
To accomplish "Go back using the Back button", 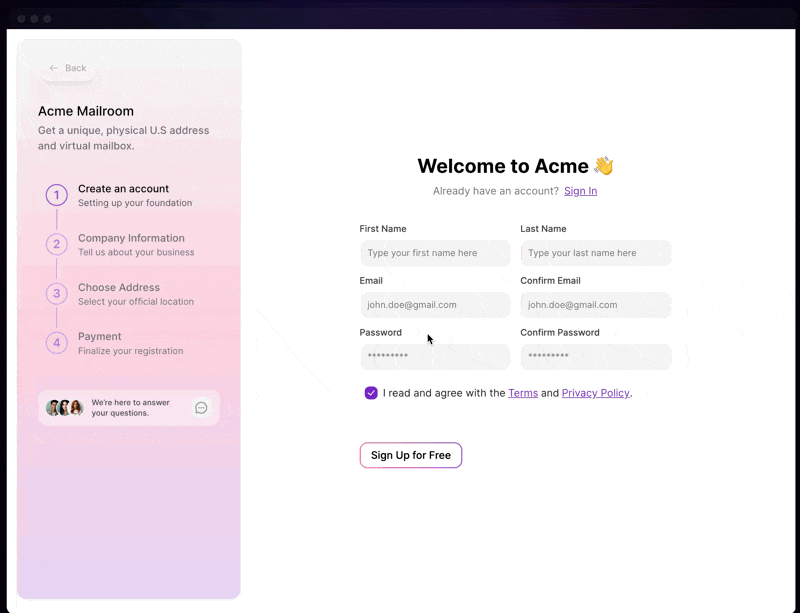I will click(x=68, y=68).
